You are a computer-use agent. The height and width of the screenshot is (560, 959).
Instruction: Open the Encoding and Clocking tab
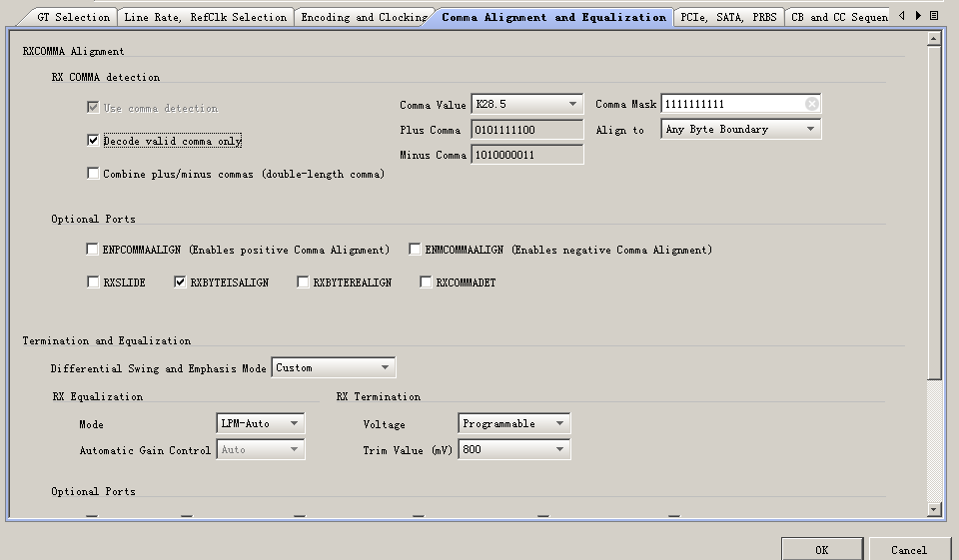tap(364, 17)
